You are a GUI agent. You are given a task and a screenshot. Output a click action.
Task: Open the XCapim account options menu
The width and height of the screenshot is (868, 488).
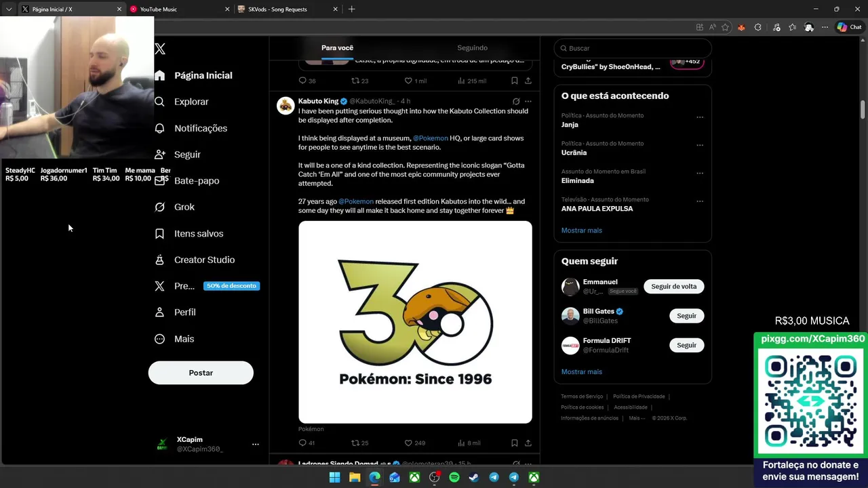pos(256,445)
